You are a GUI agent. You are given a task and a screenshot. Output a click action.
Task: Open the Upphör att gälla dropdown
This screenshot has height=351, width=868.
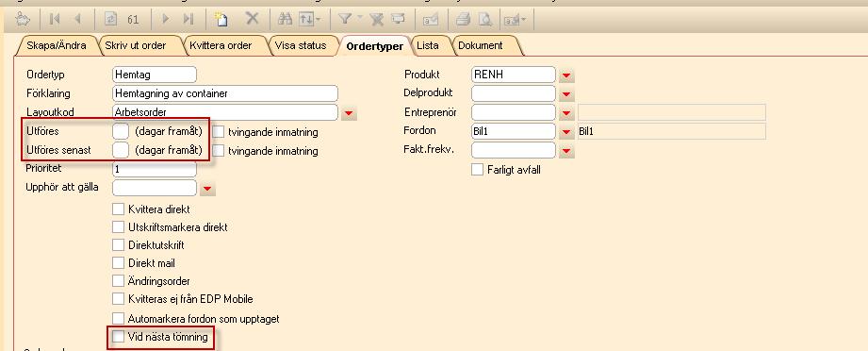coord(207,189)
